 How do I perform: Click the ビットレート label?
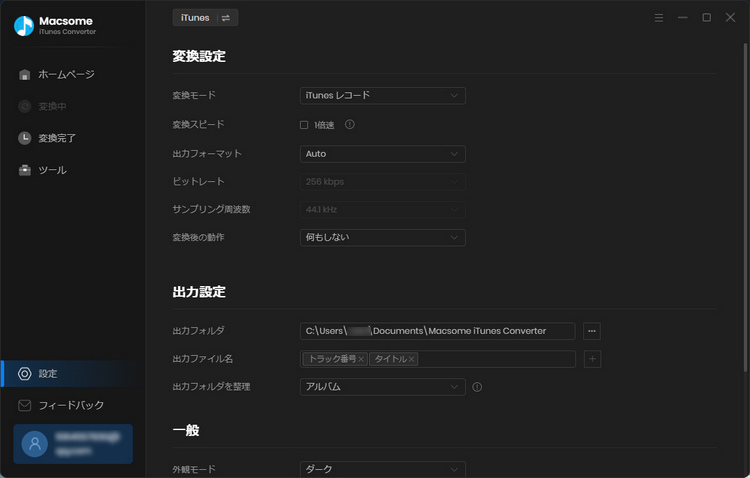198,181
